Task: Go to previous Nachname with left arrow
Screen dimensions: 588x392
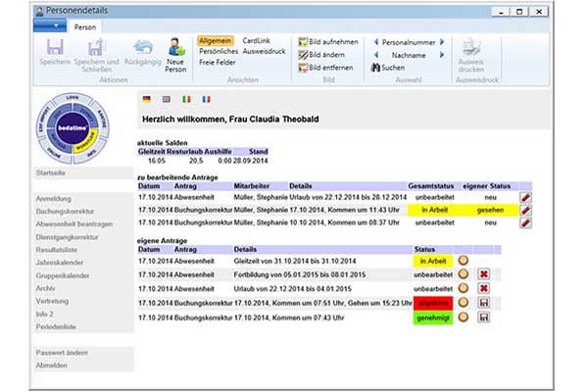Action: click(x=374, y=55)
